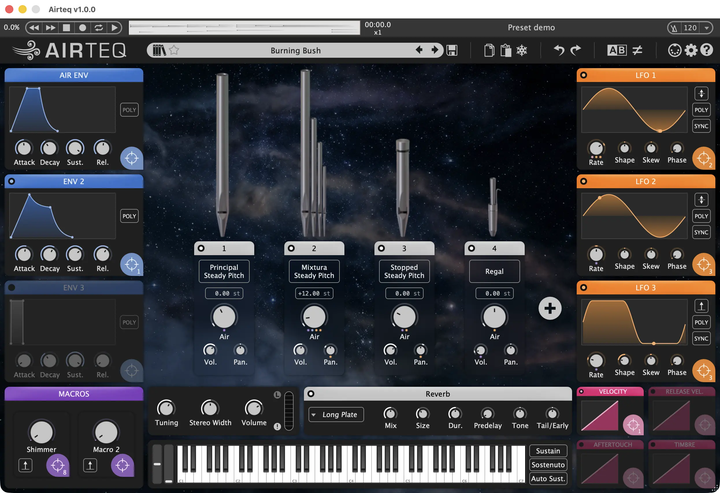Click the AFTERTOUCH panel header
720x493 pixels.
point(609,444)
